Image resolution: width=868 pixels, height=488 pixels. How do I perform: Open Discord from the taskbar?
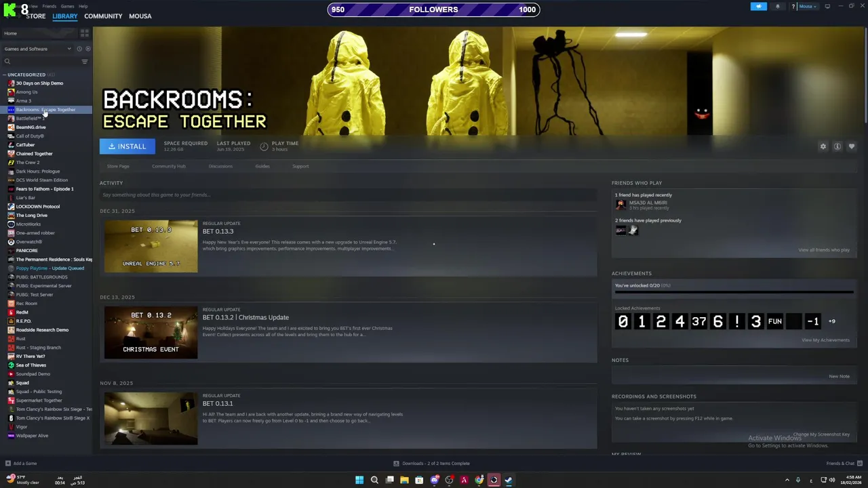(435, 481)
